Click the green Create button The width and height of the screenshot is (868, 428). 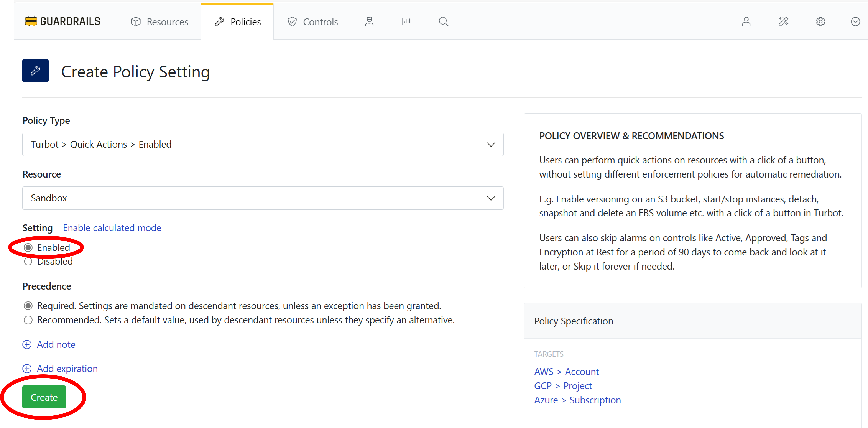(44, 397)
